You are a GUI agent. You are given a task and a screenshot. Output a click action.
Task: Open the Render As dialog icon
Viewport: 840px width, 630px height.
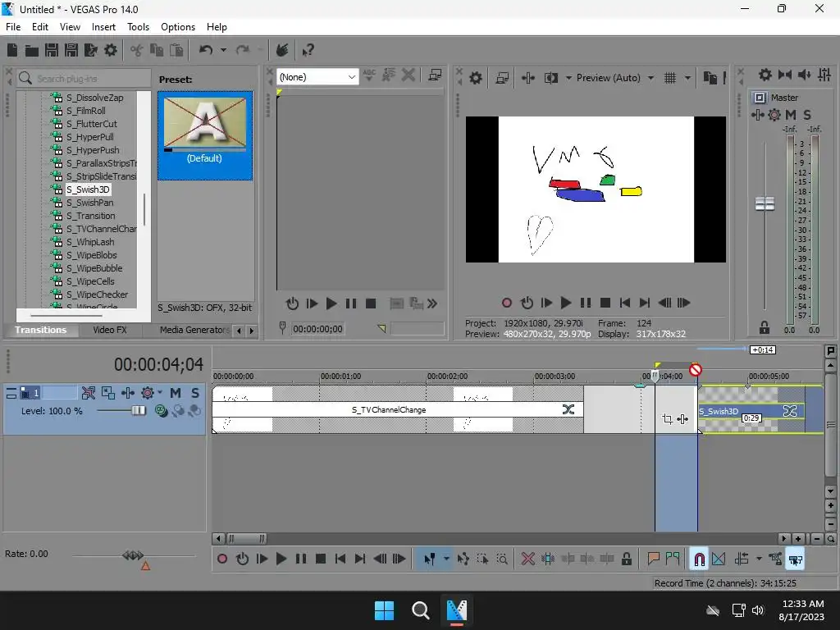pos(90,50)
